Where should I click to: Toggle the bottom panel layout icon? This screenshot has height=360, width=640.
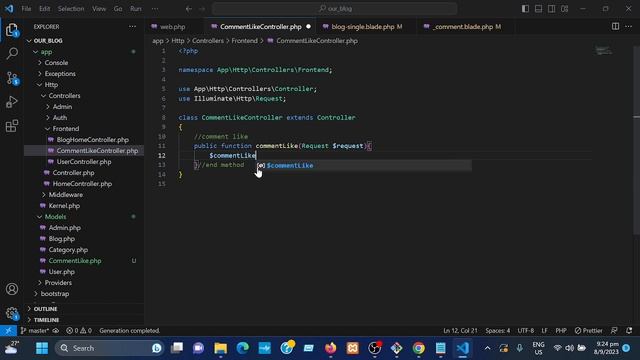pos(538,9)
